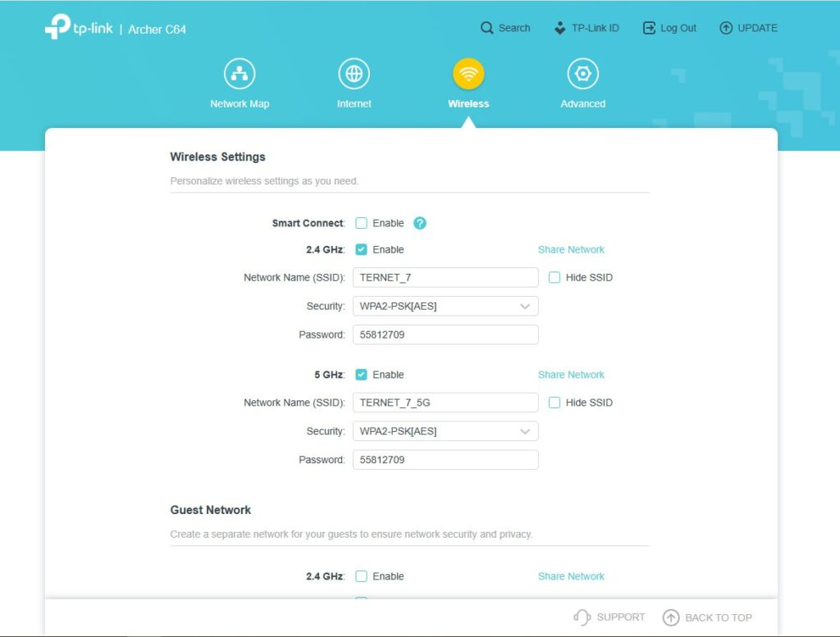The image size is (840, 637).
Task: Disable the 2.4 GHz wireless checkbox
Action: pos(361,249)
